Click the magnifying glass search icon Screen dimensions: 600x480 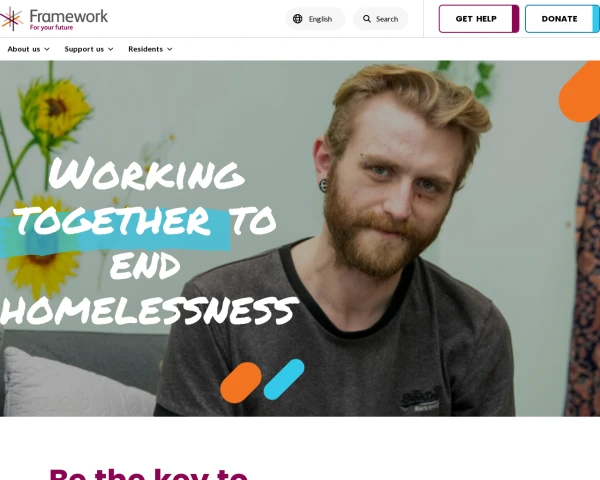tap(367, 19)
